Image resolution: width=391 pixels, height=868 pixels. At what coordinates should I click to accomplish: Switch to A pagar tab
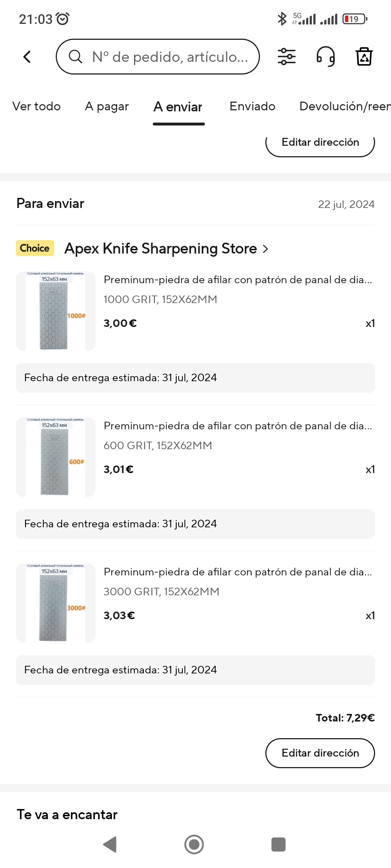pyautogui.click(x=107, y=106)
